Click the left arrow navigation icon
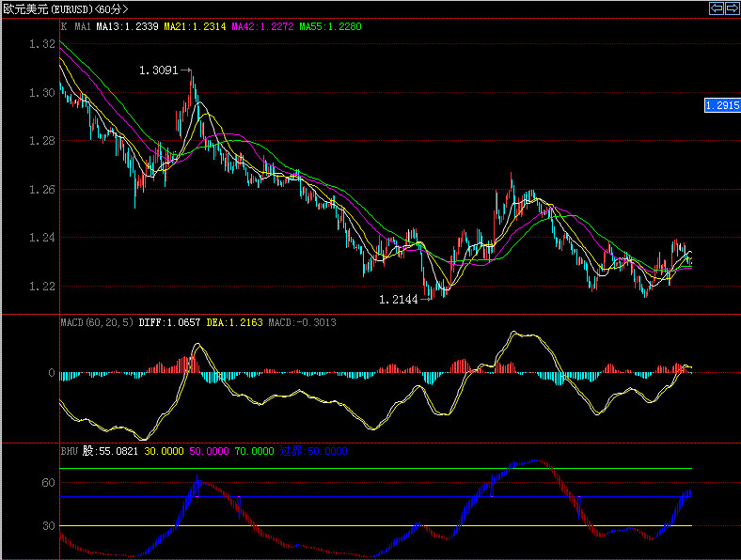This screenshot has height=560, width=741. (x=716, y=8)
